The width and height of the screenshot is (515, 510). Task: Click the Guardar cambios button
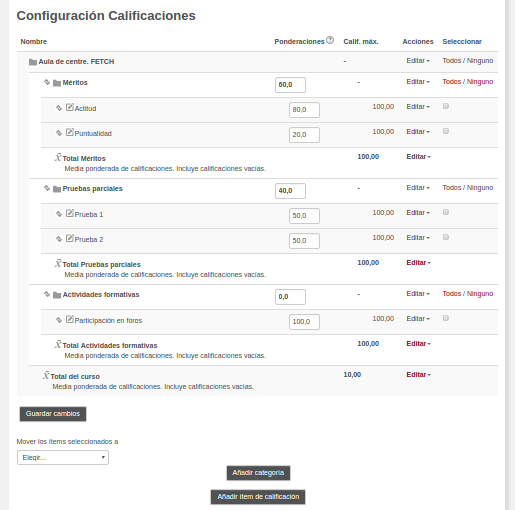[53, 414]
